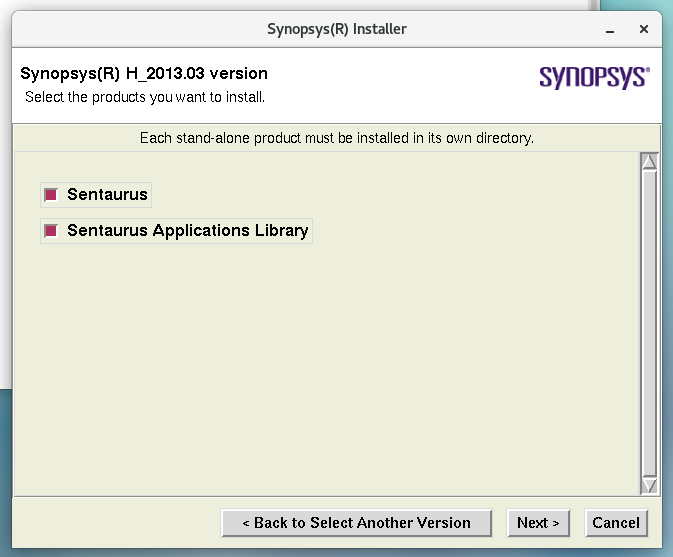Click the H_2013.03 version heading
The height and width of the screenshot is (557, 673).
click(x=144, y=74)
